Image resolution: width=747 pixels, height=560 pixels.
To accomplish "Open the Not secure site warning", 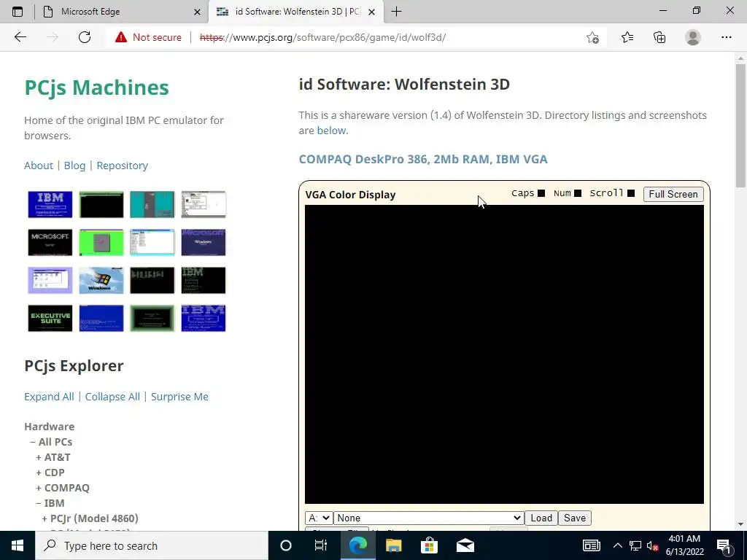I will [148, 37].
